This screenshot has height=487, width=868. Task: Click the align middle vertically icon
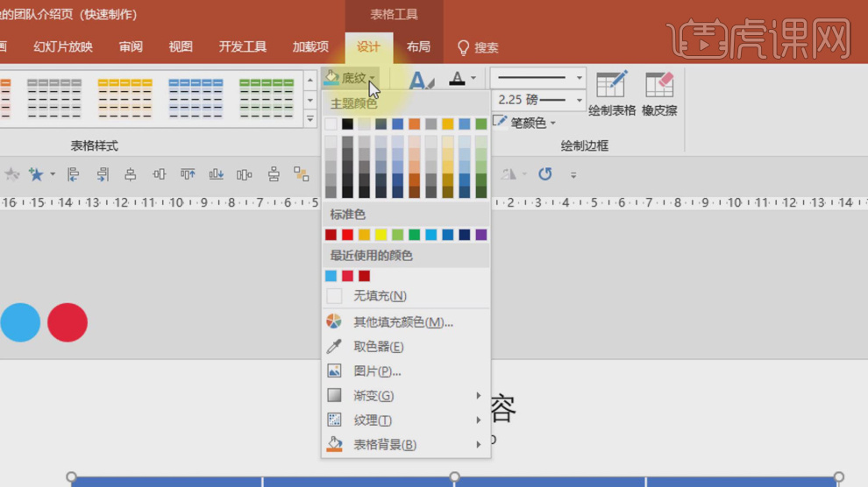tap(160, 174)
